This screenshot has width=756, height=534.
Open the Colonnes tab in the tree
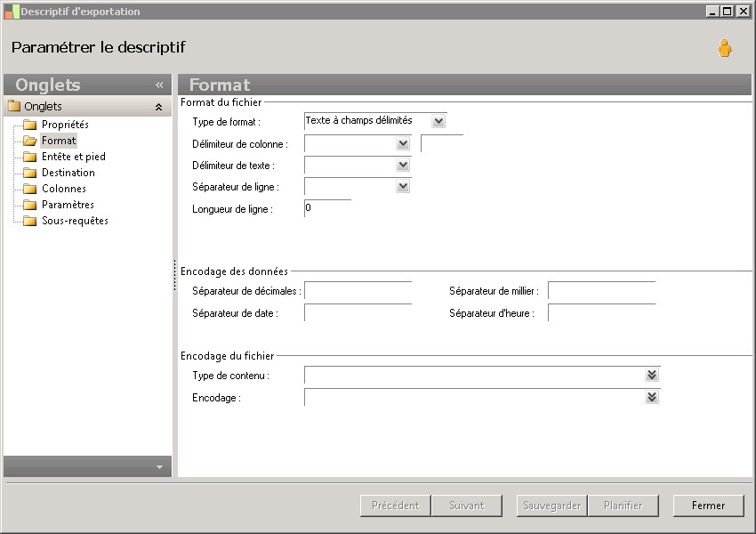click(64, 189)
